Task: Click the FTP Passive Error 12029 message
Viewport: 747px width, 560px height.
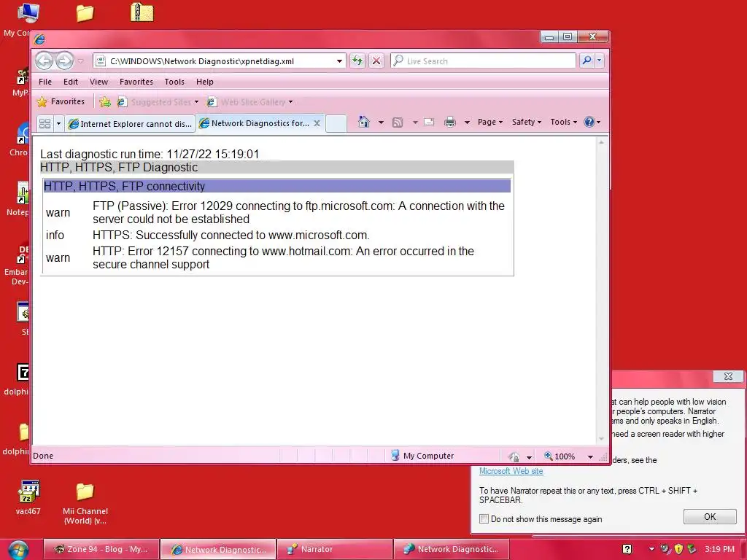Action: [x=298, y=212]
